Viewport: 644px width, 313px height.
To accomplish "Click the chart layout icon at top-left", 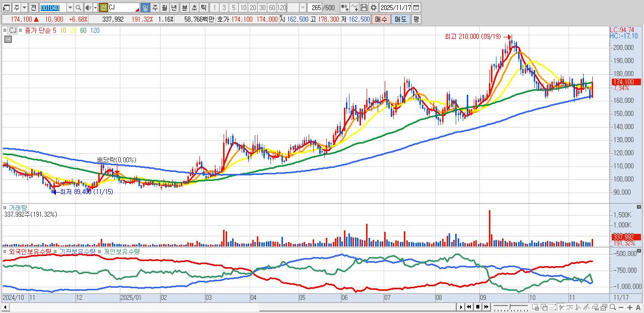I will pyautogui.click(x=7, y=8).
